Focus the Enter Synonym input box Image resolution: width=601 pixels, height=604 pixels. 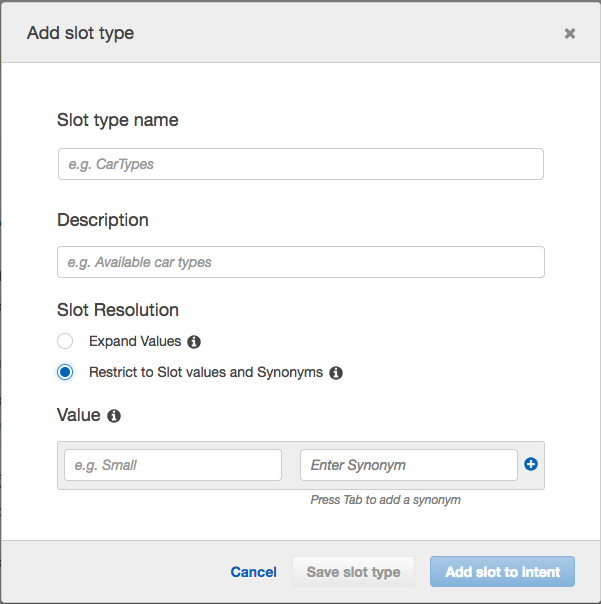(408, 465)
